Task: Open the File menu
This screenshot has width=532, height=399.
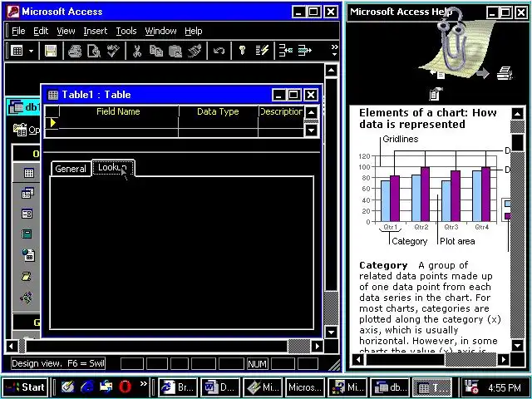Action: (18, 31)
